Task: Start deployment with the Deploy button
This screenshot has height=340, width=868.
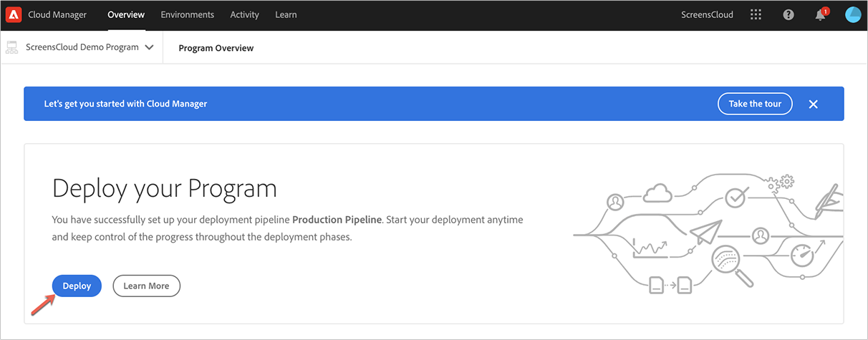Action: tap(77, 286)
